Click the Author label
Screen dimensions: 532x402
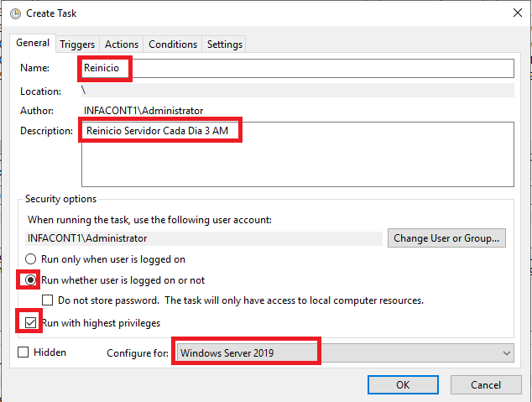tap(37, 111)
